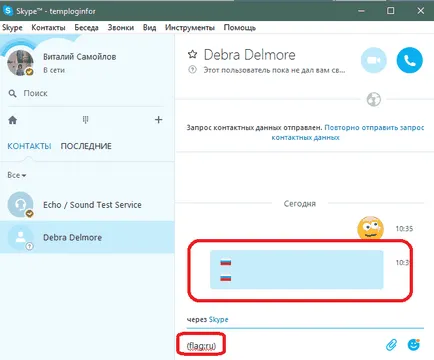This screenshot has width=434, height=360.
Task: Click the Skype logo in title bar
Action: pos(7,11)
